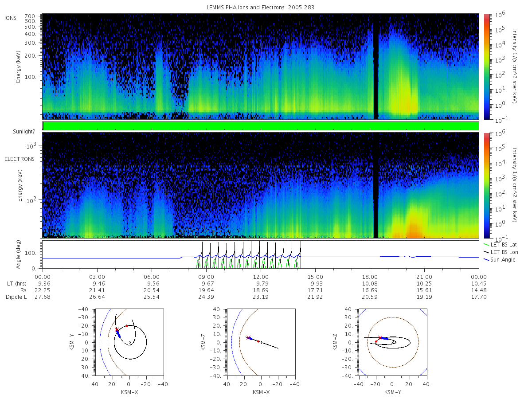Select the 18:00 time axis tick label
Screen dimensions: 532x399
[x=370, y=276]
